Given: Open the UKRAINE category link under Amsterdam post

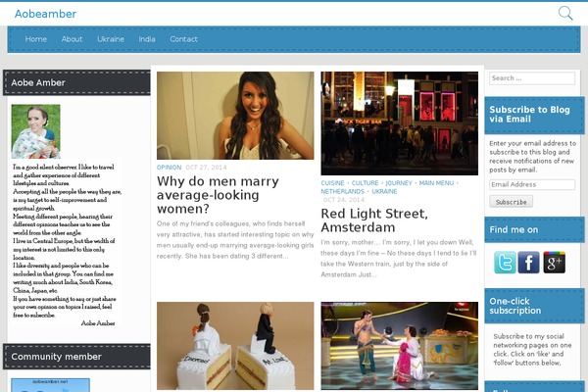Looking at the screenshot, I should click(x=384, y=191).
